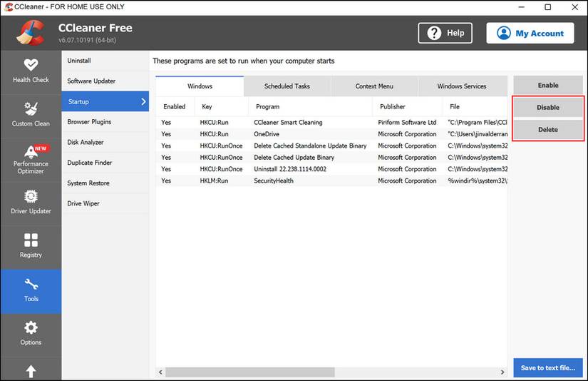
Task: Click the Delete button
Action: click(x=547, y=130)
